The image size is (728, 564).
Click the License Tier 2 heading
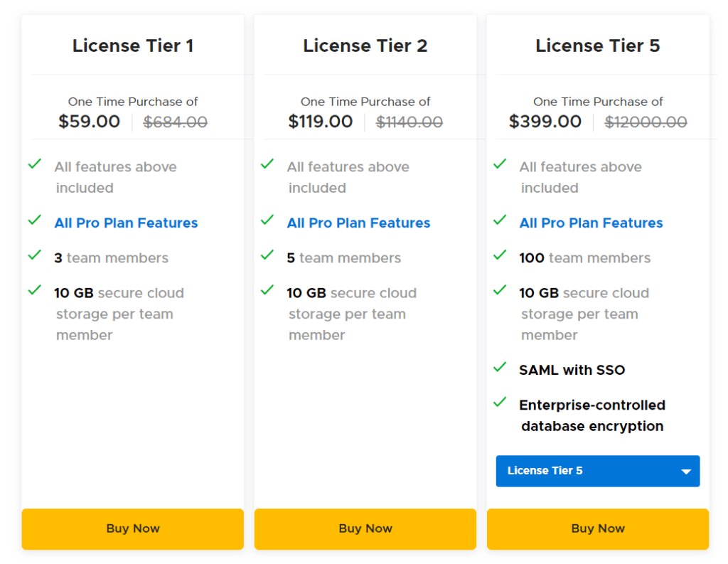[365, 46]
